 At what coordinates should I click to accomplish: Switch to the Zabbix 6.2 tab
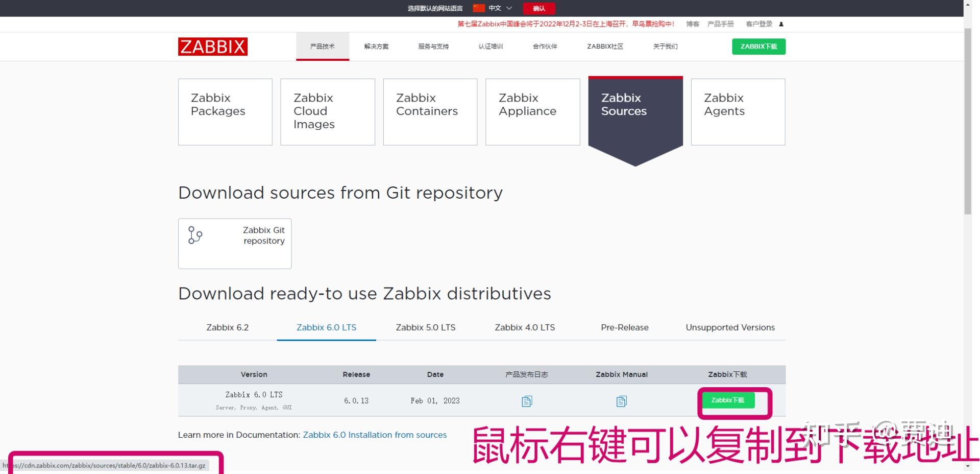[x=227, y=327]
